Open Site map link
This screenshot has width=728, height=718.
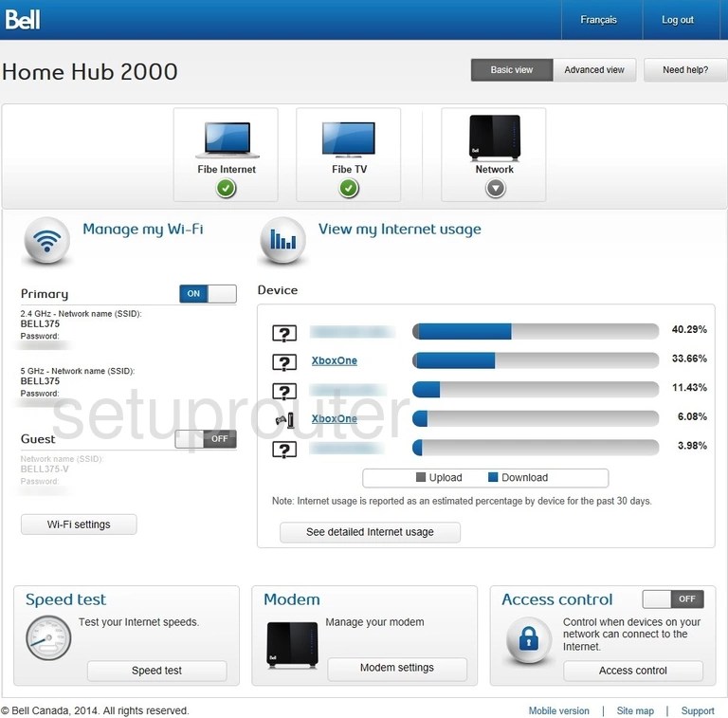635,711
